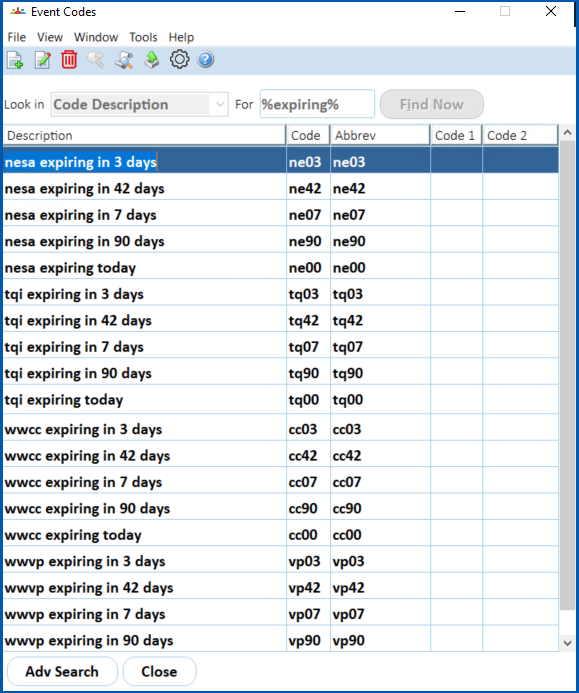Image resolution: width=579 pixels, height=693 pixels.
Task: Select row nesa expiring today
Action: click(x=281, y=266)
